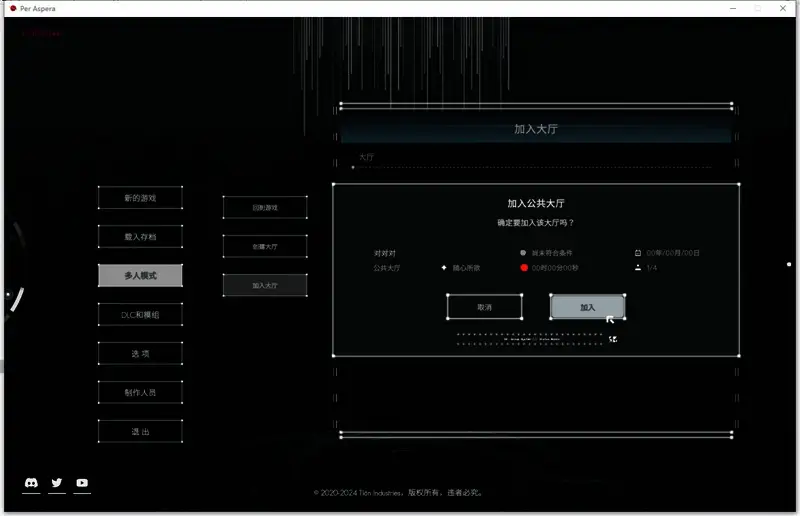Viewport: 800px width, 516px height.
Task: Open 载入存档 menu entry
Action: point(140,237)
